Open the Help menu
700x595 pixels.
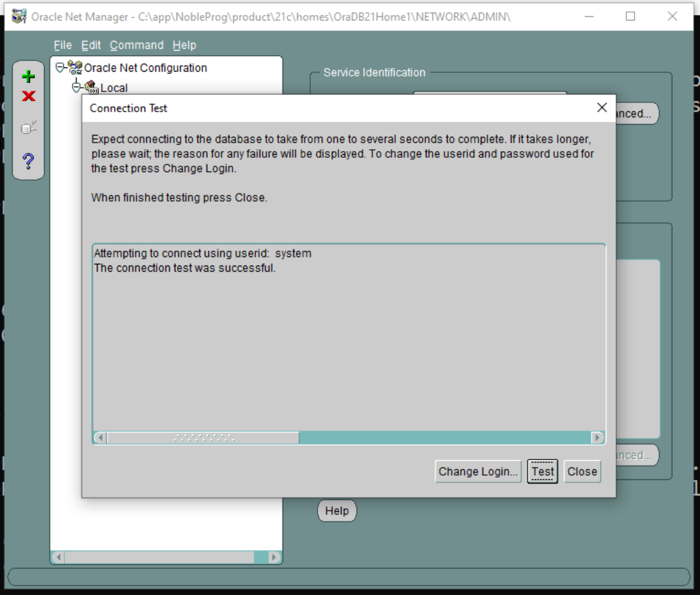tap(184, 45)
